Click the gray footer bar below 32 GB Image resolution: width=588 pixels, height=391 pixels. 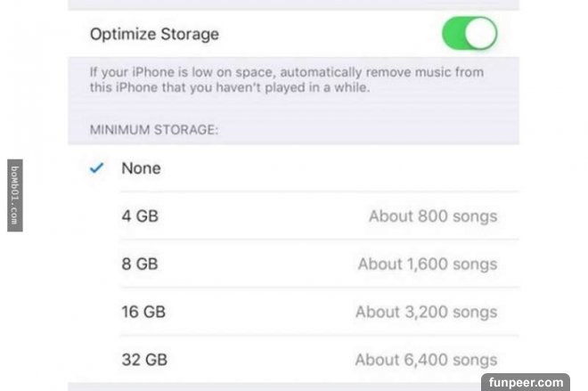pos(274,387)
